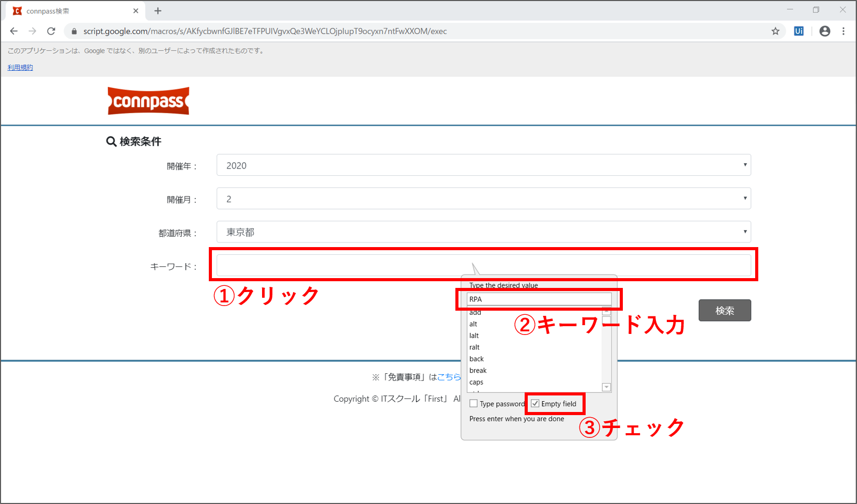Open a new browser tab
This screenshot has width=857, height=504.
click(158, 11)
